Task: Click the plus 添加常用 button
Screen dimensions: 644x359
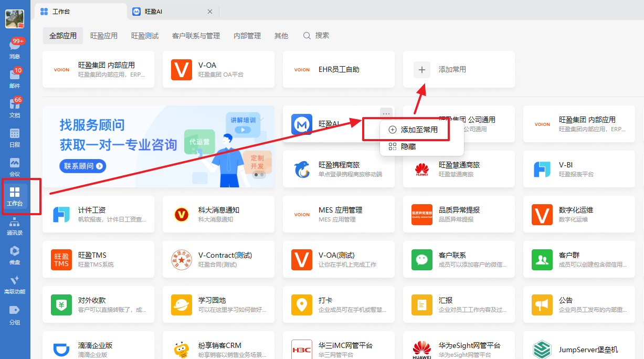Action: [422, 69]
